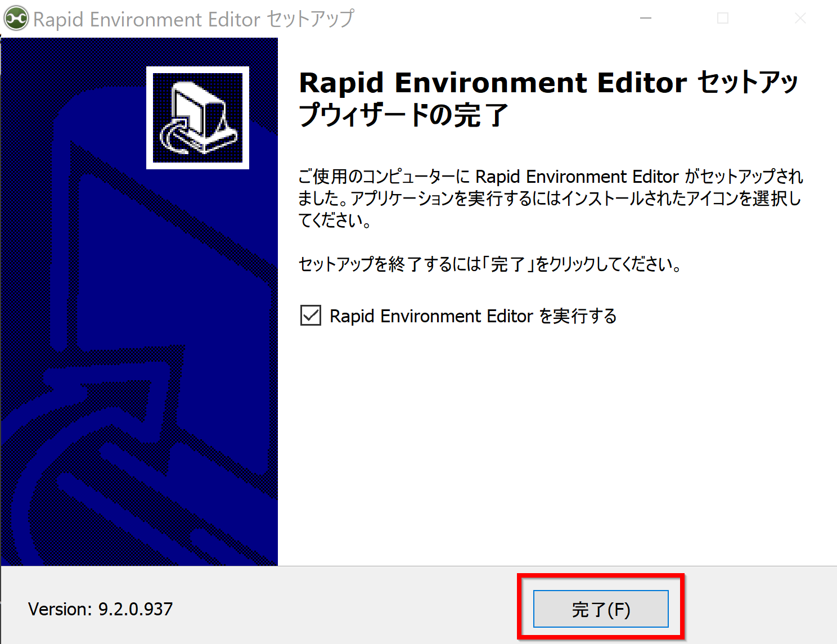Minimize the setup window
The width and height of the screenshot is (837, 644).
[x=646, y=19]
